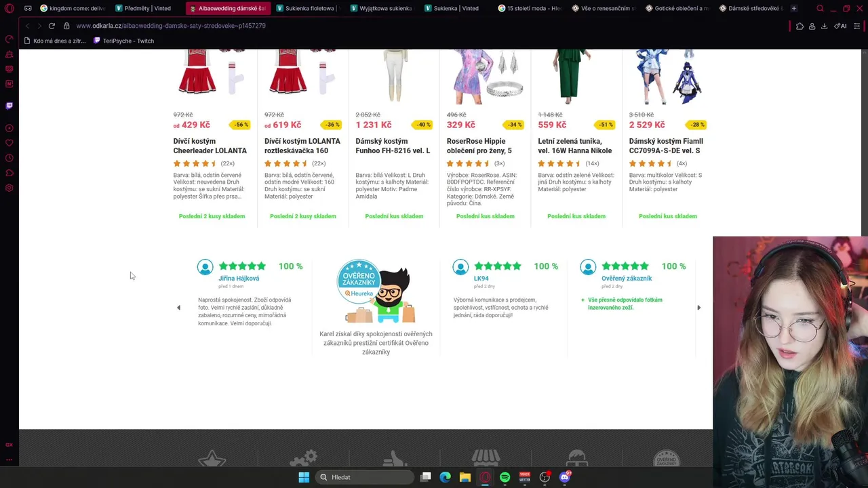The width and height of the screenshot is (868, 488).
Task: Open the GX Corner sidebar icon
Action: [9, 445]
